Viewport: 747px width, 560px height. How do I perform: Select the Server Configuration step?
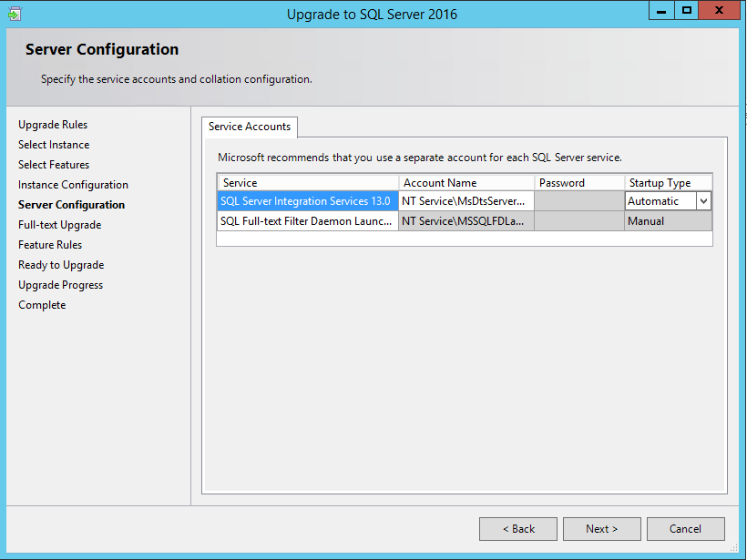(71, 204)
